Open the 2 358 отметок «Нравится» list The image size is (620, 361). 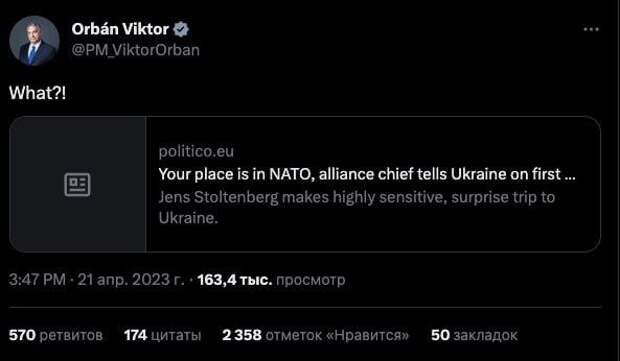(316, 335)
